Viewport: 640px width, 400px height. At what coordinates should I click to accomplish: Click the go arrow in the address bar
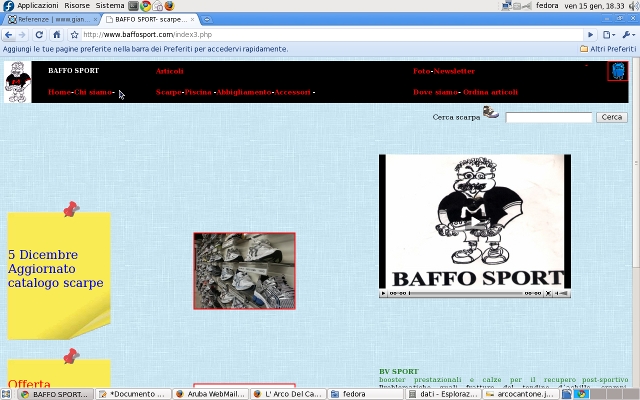(590, 35)
